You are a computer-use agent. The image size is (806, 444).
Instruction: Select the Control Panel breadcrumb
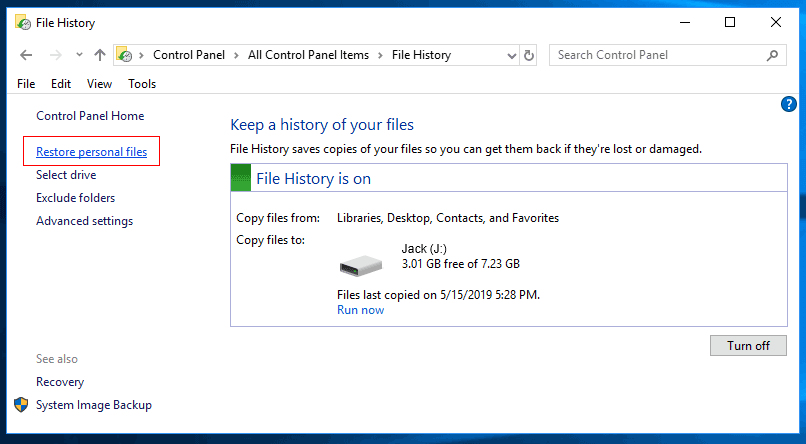tap(189, 55)
